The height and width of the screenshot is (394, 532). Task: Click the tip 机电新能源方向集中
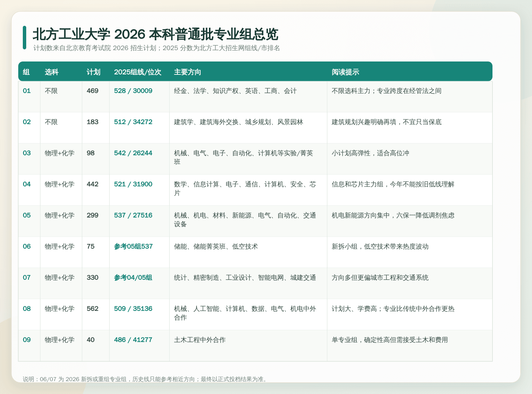click(x=393, y=216)
